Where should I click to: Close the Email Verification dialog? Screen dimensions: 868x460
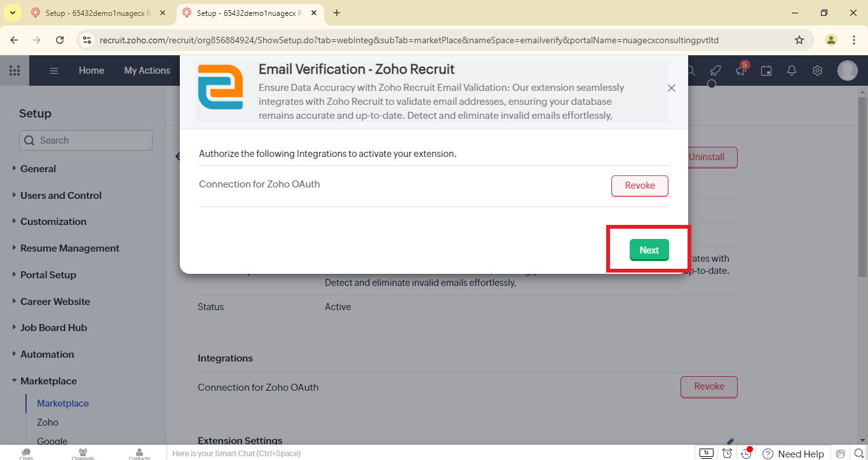pos(672,88)
